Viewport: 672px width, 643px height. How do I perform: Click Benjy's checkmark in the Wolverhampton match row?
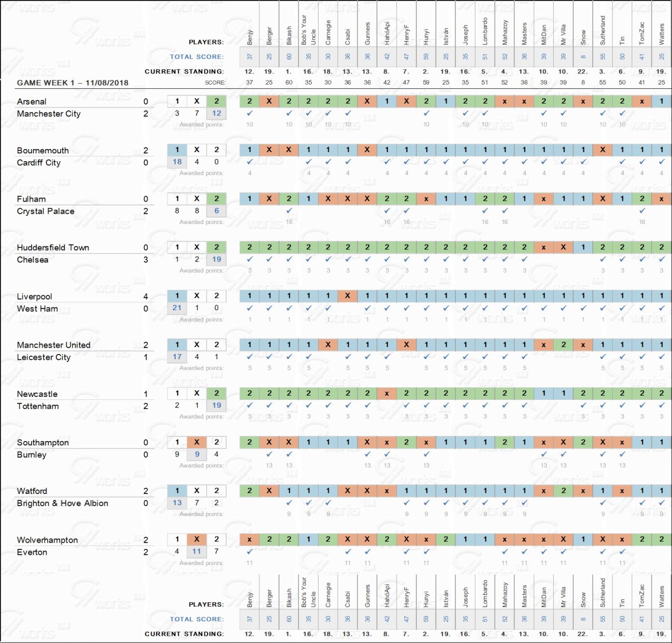click(249, 552)
